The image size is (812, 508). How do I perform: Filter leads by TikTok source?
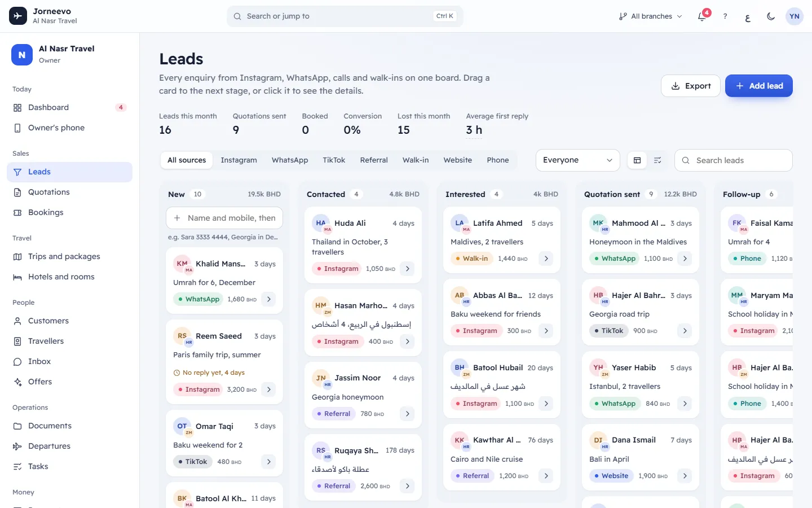334,160
